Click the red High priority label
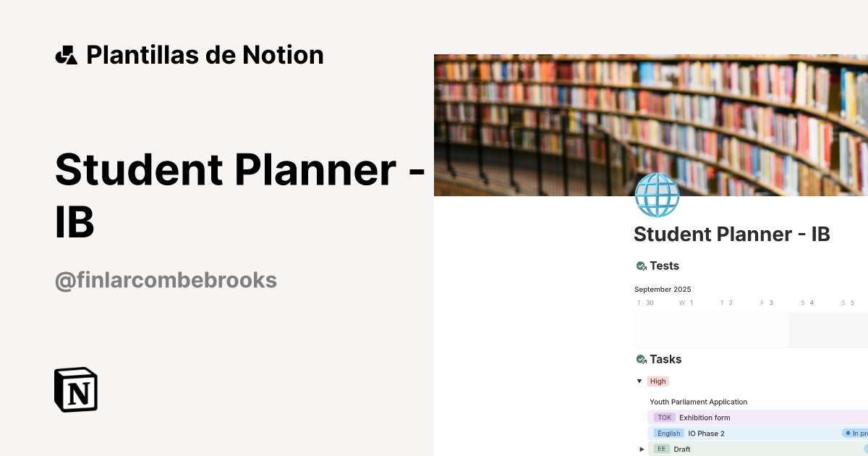This screenshot has width=868, height=456. point(658,381)
